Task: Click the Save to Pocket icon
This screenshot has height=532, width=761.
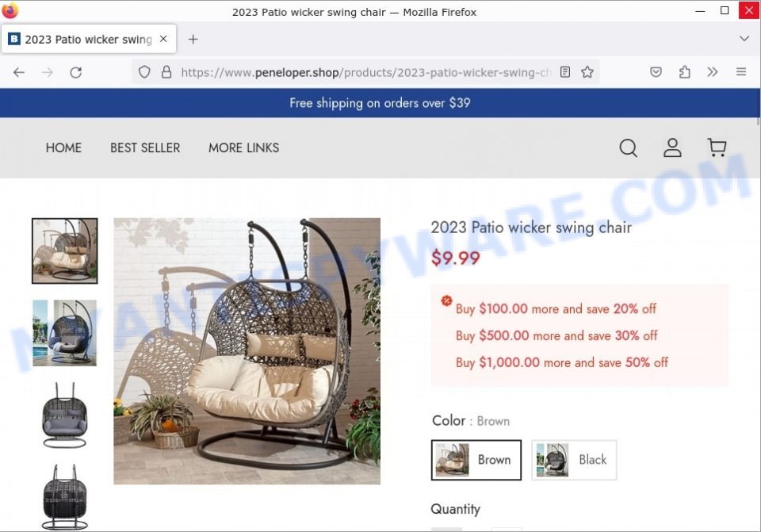Action: click(x=656, y=72)
